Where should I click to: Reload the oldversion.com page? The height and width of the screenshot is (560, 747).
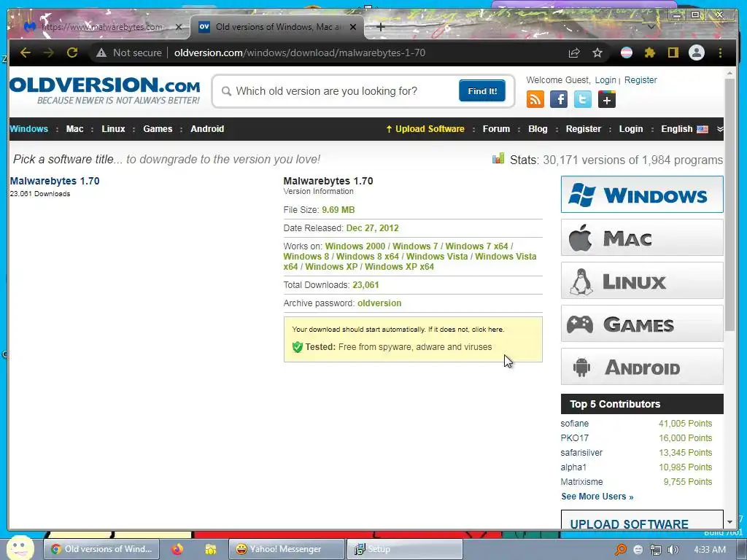(72, 52)
